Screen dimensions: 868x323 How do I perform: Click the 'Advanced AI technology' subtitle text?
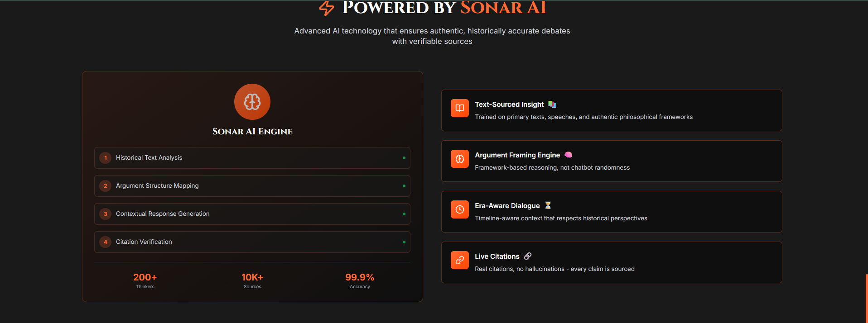[x=432, y=36]
